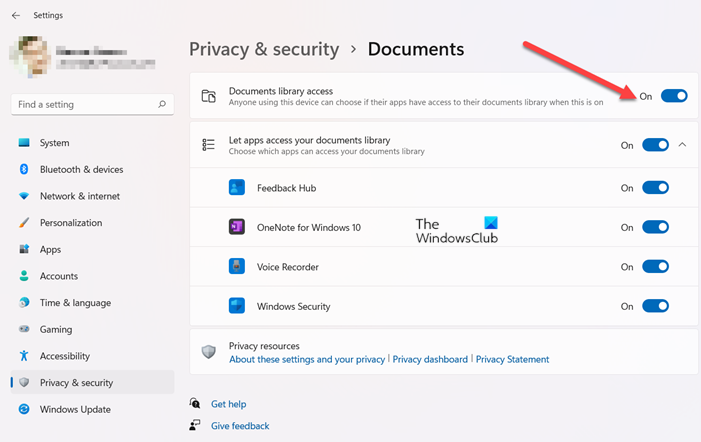Click the search magnifier icon
This screenshot has height=442, width=701.
[x=162, y=104]
